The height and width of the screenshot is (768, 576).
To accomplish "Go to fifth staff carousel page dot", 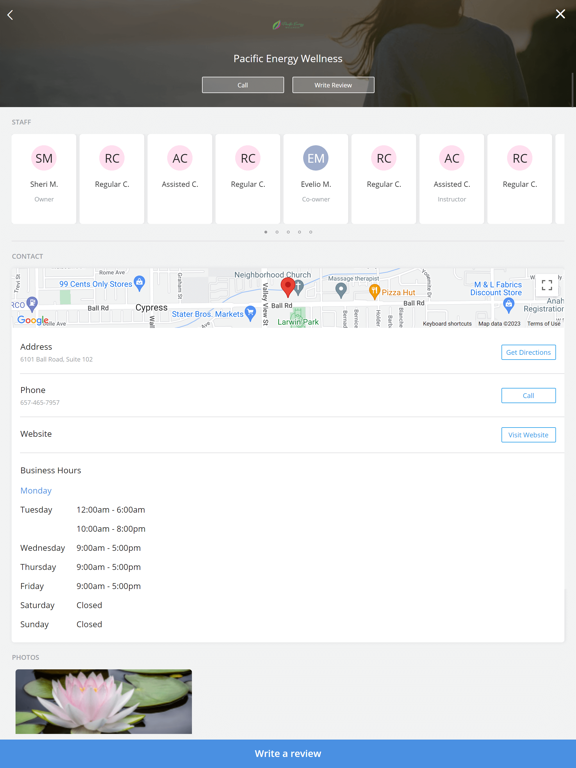I will (x=311, y=232).
